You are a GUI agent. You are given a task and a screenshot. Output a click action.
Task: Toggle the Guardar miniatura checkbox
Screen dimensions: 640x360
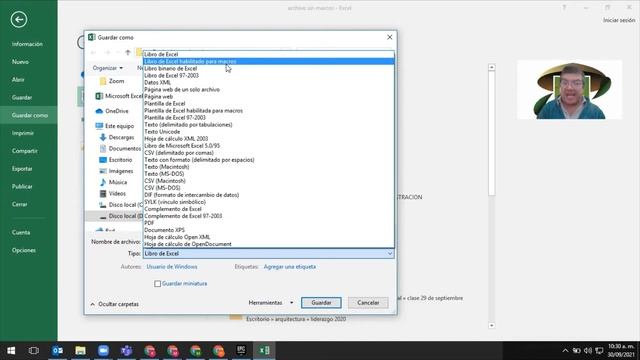pyautogui.click(x=158, y=284)
